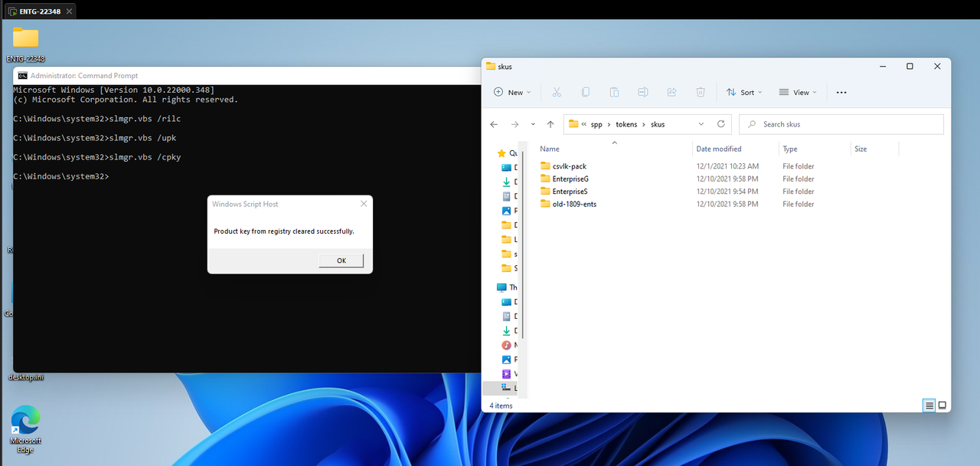980x466 pixels.
Task: Click the '4 items' status bar text
Action: click(x=501, y=405)
